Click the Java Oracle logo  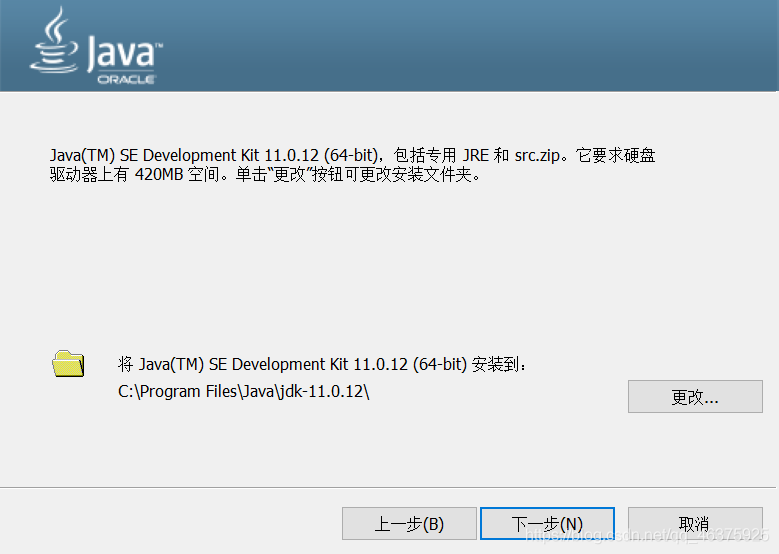(x=96, y=46)
